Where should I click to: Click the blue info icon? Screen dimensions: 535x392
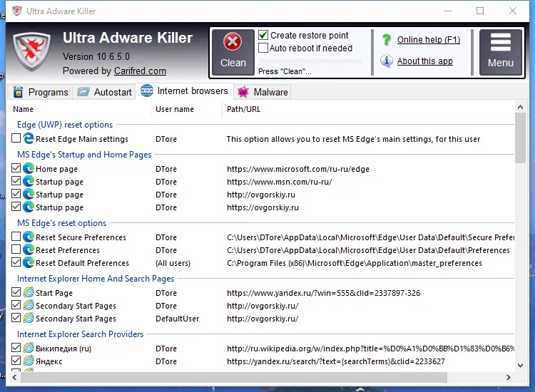tap(387, 61)
